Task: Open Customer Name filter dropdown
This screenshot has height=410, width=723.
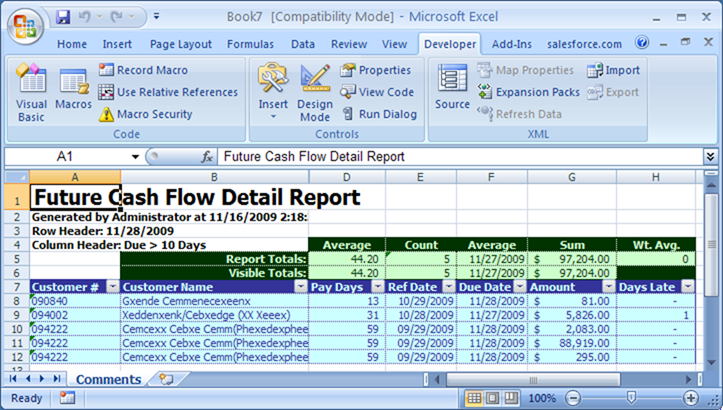Action: tap(301, 287)
